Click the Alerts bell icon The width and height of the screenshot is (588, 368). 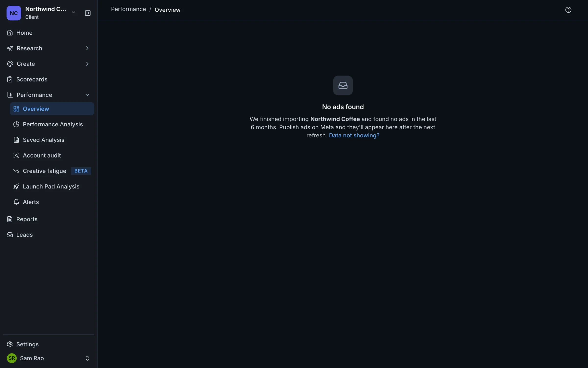click(16, 202)
